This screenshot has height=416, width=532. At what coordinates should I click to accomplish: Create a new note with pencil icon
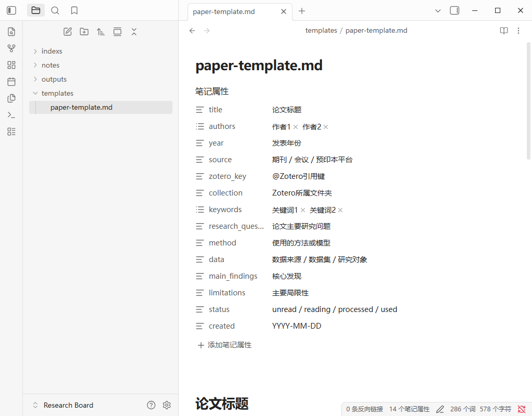(x=68, y=32)
